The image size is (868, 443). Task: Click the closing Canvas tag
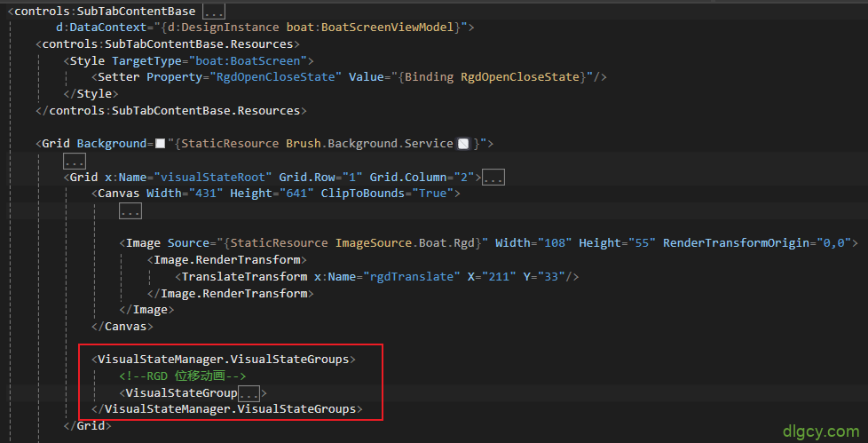click(122, 326)
